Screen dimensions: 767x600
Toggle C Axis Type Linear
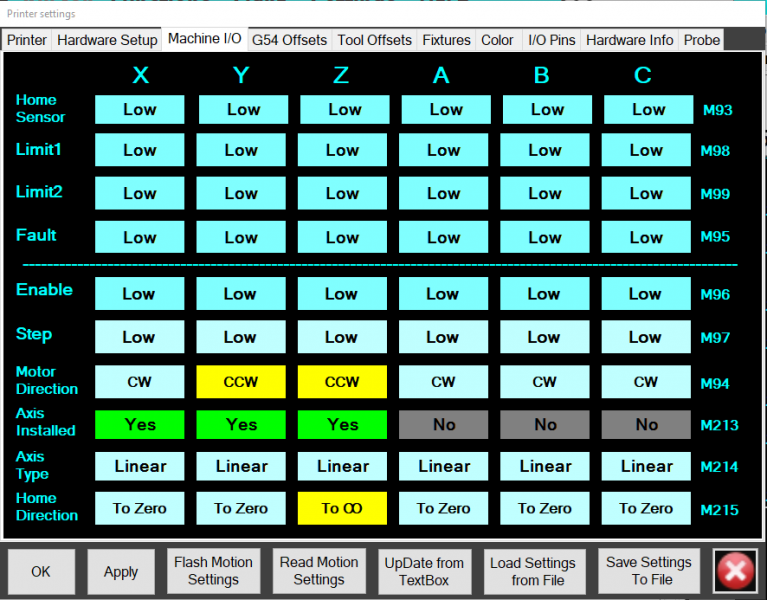pos(646,466)
